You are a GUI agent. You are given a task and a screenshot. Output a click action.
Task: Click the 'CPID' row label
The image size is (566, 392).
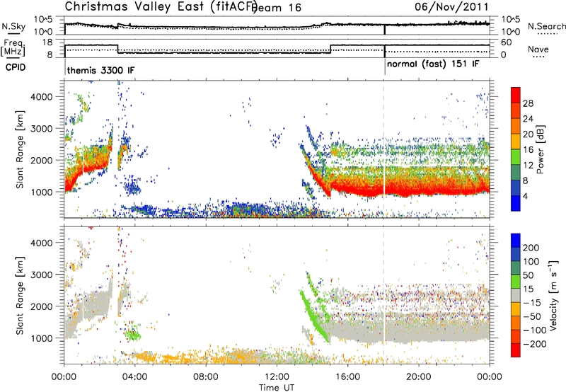(x=16, y=67)
